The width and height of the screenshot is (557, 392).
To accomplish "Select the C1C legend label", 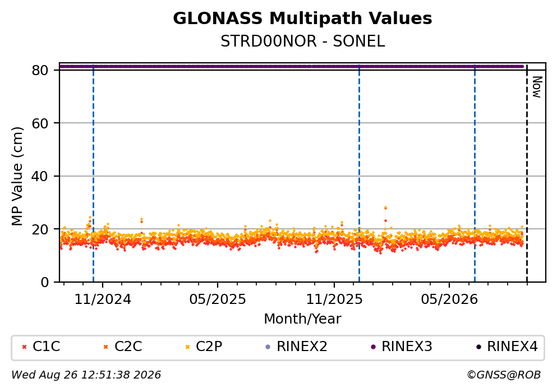I will coord(47,346).
